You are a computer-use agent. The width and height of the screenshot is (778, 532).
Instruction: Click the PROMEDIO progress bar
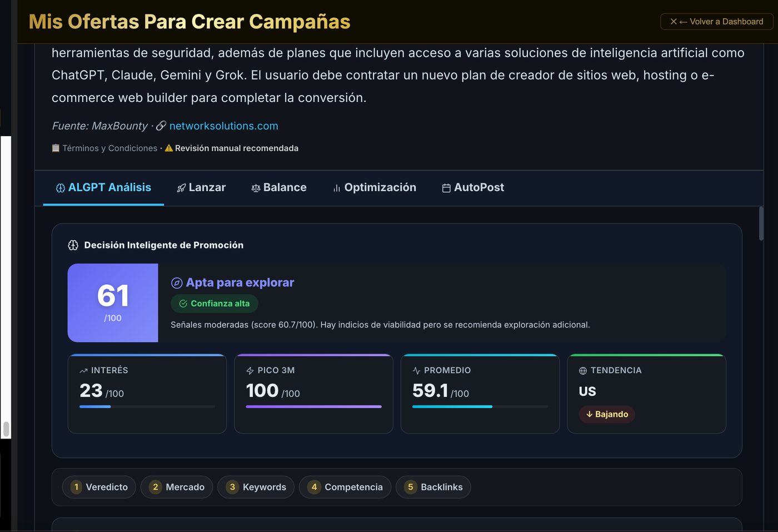coord(480,407)
